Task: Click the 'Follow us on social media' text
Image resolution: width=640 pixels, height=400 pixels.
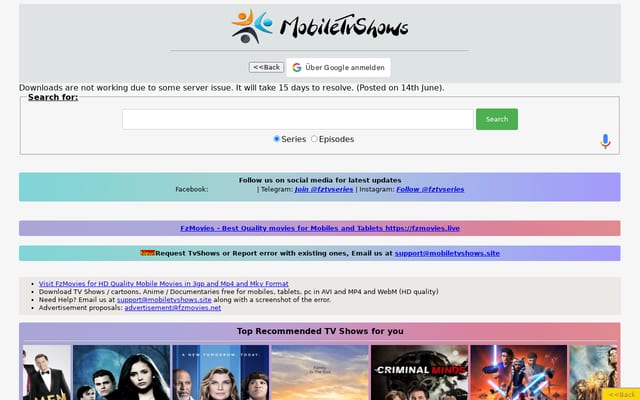Action: pos(320,180)
